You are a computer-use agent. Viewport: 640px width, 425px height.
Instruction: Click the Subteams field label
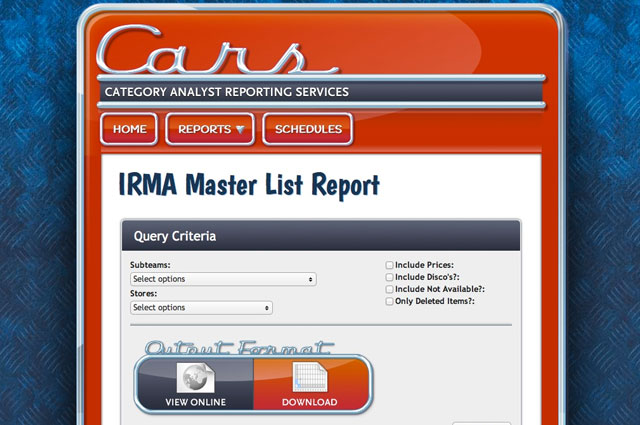tap(151, 265)
